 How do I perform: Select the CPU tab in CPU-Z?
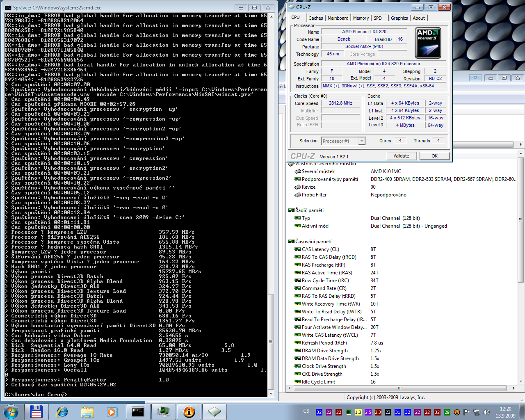tap(296, 17)
